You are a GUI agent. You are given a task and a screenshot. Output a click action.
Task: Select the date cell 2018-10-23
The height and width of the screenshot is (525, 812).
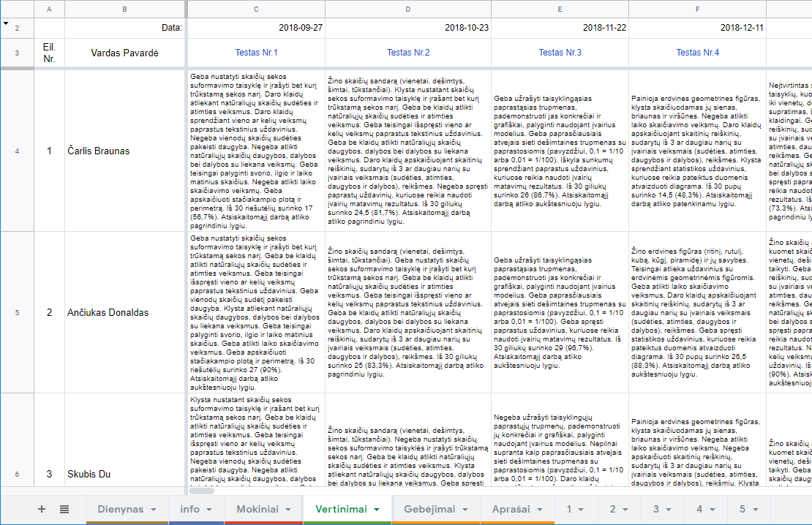[x=408, y=28]
